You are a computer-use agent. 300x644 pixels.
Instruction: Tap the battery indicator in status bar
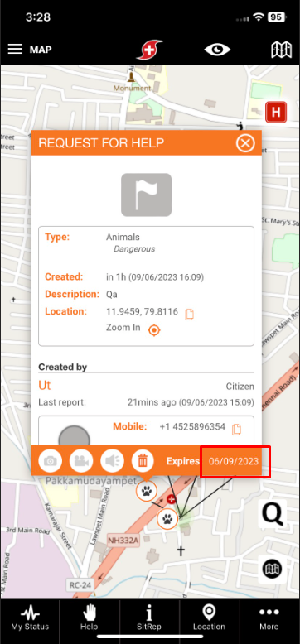tap(276, 17)
